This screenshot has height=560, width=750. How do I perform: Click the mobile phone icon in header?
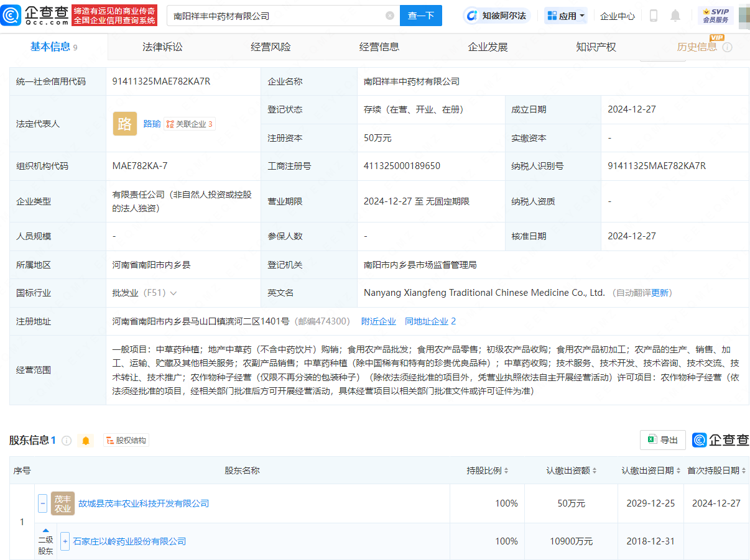pos(654,16)
